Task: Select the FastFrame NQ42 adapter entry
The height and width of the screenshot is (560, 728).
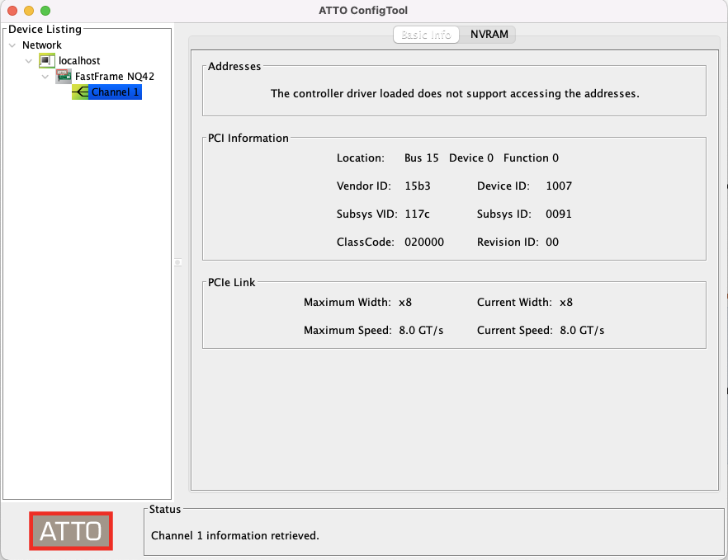Action: click(x=114, y=76)
